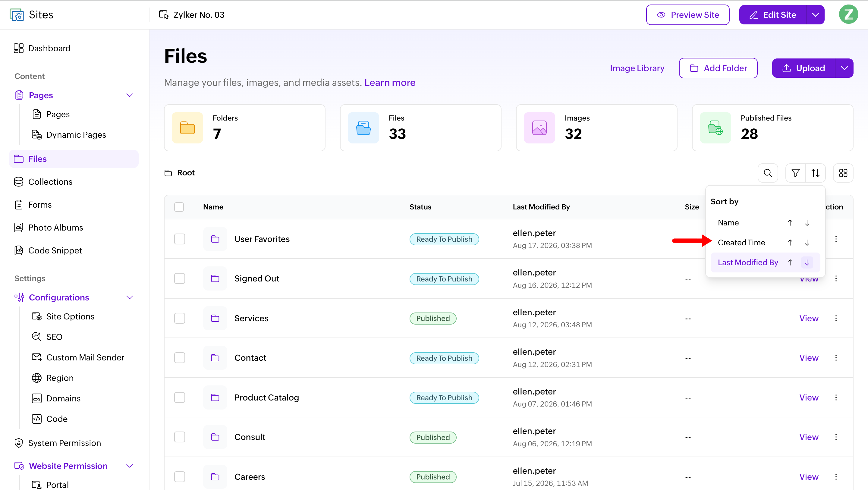Open three-dot menu for Services row
868x490 pixels.
pyautogui.click(x=836, y=318)
